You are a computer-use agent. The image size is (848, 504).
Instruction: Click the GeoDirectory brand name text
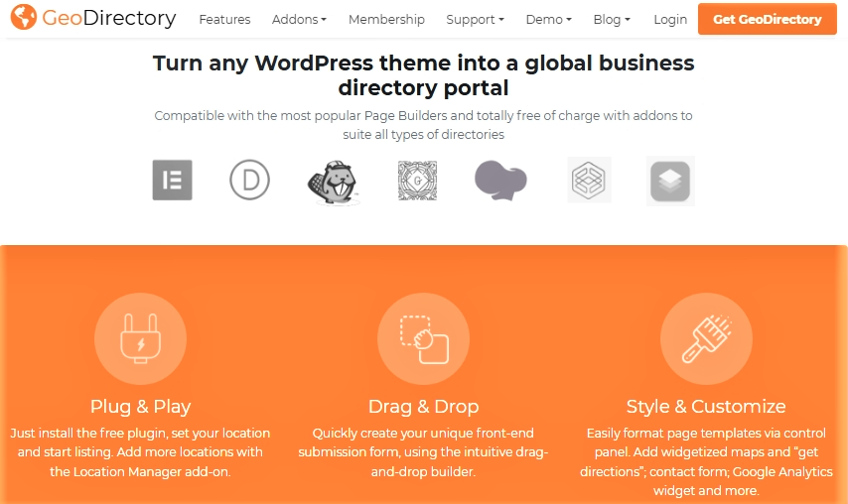pyautogui.click(x=109, y=18)
